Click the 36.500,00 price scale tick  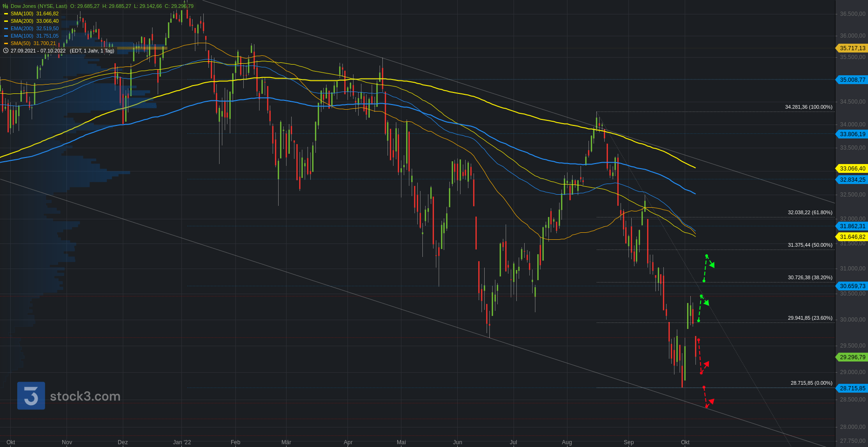click(x=853, y=14)
